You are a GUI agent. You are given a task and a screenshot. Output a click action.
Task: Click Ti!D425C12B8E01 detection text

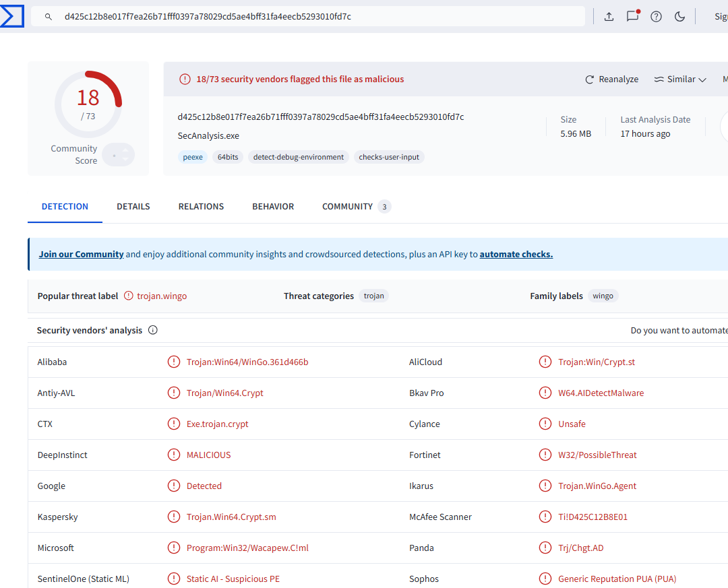coord(593,517)
